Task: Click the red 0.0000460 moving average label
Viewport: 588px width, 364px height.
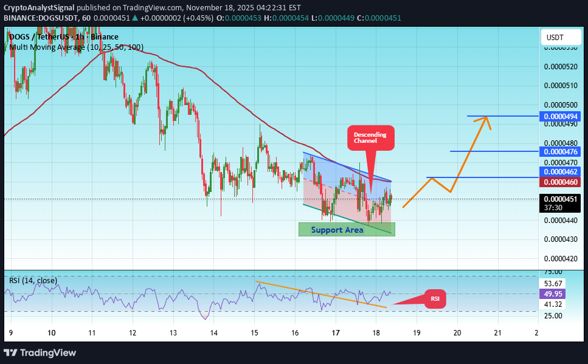Action: 561,182
